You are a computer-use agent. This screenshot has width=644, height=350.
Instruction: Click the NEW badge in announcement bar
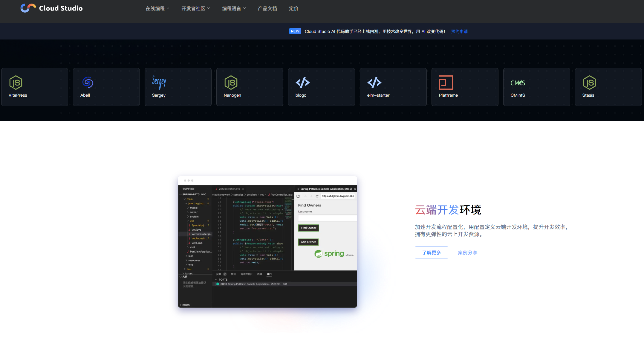point(295,31)
